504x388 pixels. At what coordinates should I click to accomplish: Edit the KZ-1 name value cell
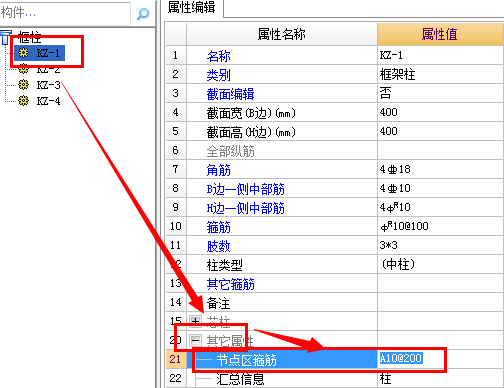pos(440,55)
